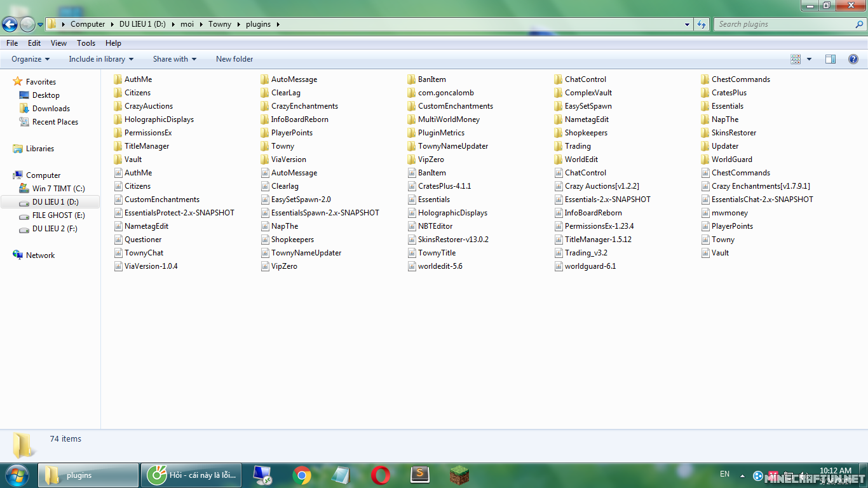Screen dimensions: 868x488
Task: Open Sublime Text from the taskbar
Action: [419, 475]
